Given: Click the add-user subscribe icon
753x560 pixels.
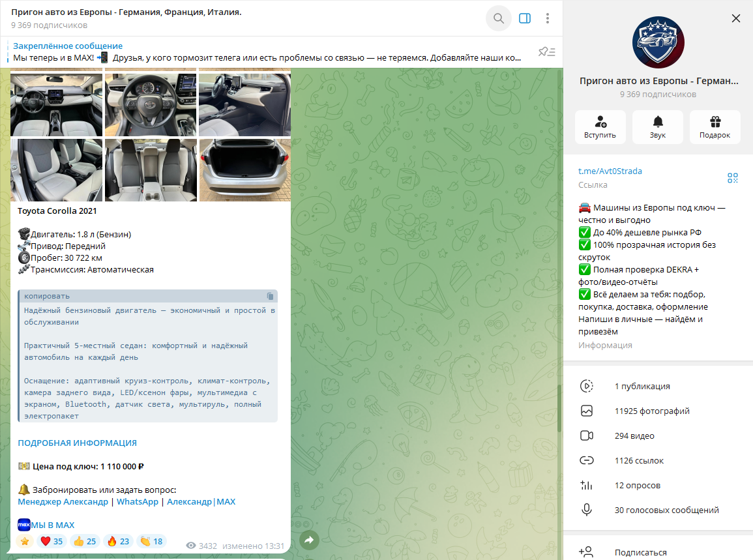Looking at the screenshot, I should click(586, 552).
